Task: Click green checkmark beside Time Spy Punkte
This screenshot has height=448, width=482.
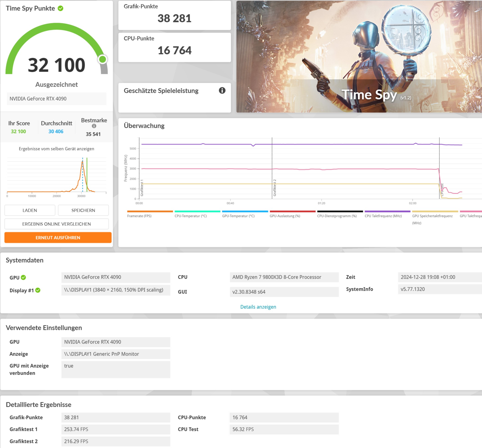Action: (x=60, y=8)
